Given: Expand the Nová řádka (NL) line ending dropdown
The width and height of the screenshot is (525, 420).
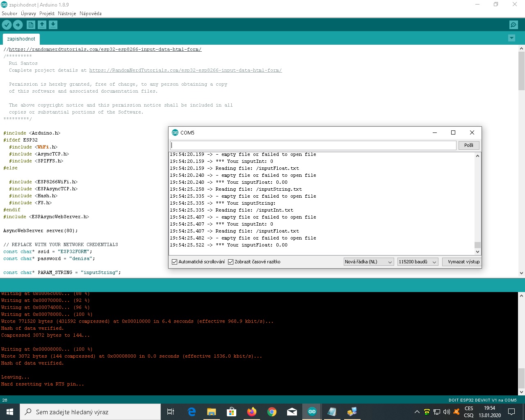Looking at the screenshot, I should point(368,262).
